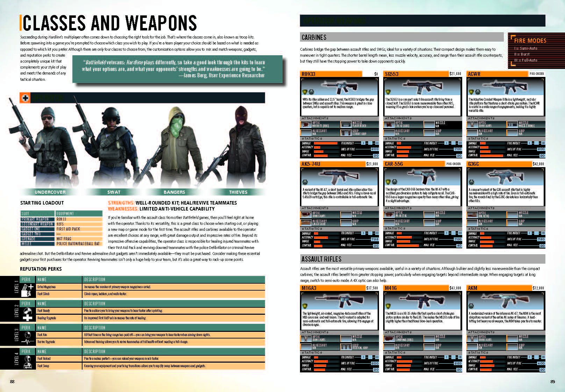
Task: Click the Healing Upgrade cross icon
Action: click(x=27, y=318)
